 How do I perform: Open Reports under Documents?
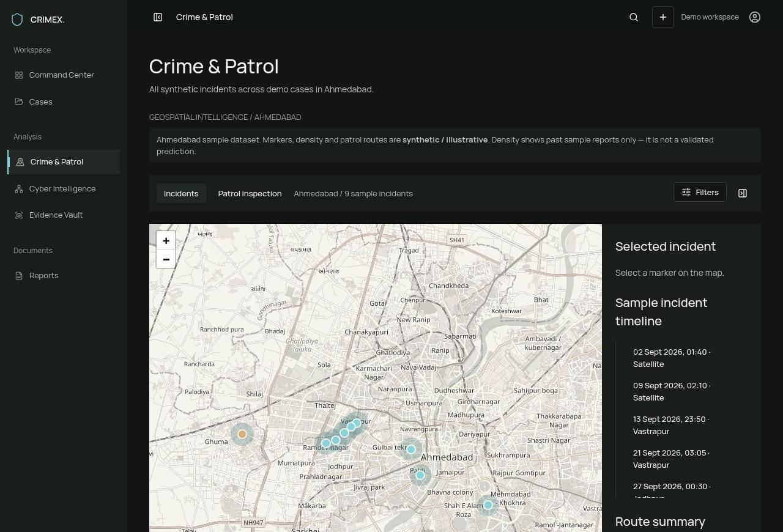click(x=64, y=276)
